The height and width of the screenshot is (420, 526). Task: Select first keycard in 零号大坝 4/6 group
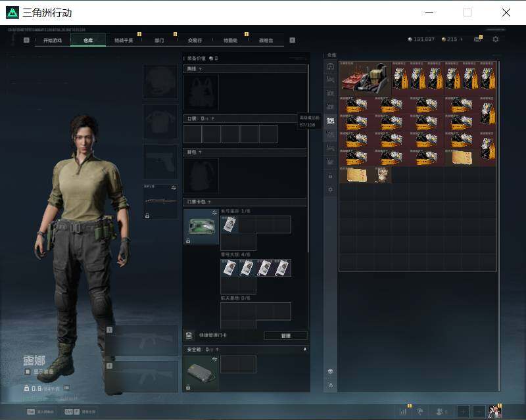tap(229, 268)
